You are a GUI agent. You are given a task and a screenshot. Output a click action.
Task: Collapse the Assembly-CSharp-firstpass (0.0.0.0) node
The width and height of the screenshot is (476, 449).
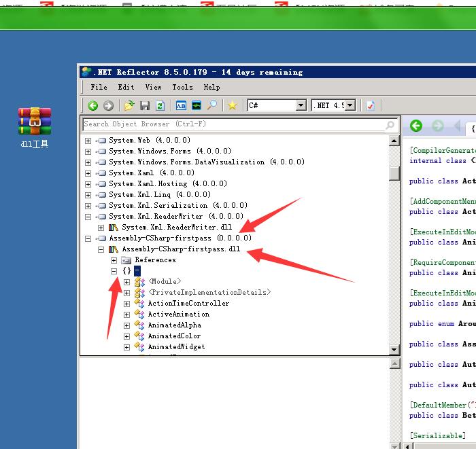click(88, 238)
